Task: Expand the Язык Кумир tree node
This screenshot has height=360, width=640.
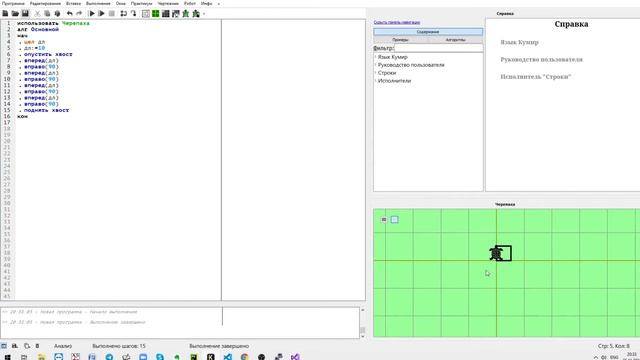Action: coord(376,57)
